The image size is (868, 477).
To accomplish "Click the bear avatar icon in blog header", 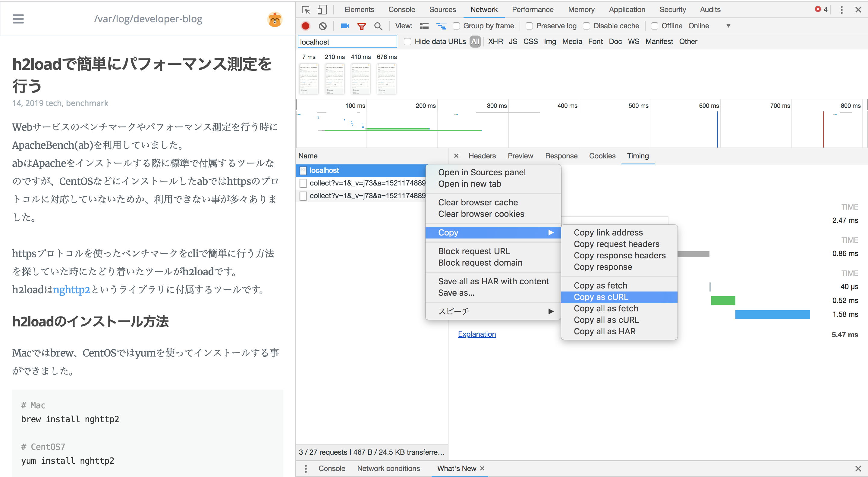I will coord(275,19).
